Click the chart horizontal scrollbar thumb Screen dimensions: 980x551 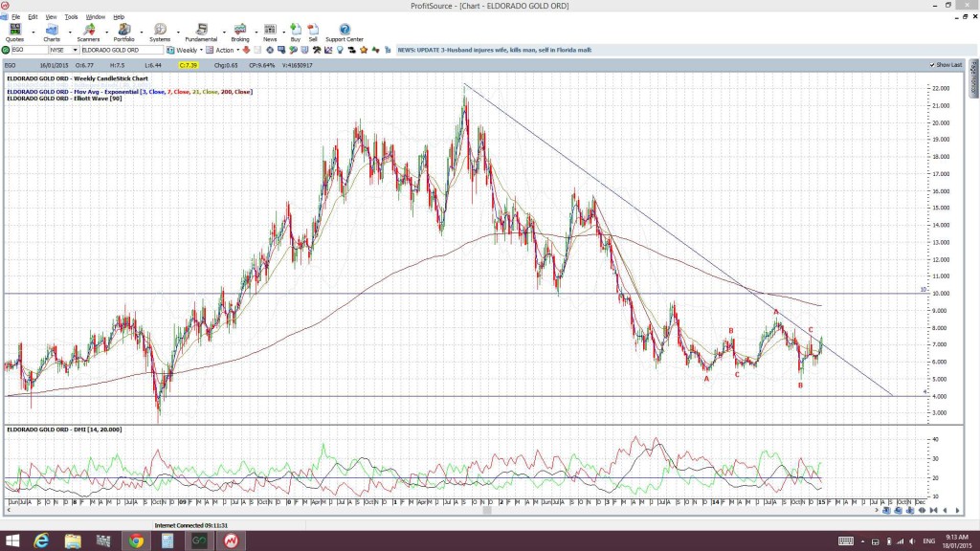click(487, 511)
